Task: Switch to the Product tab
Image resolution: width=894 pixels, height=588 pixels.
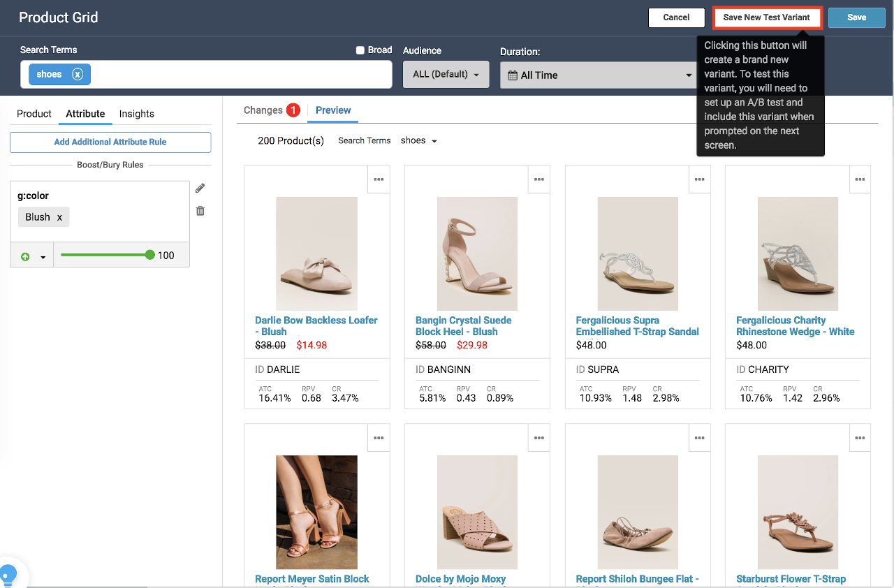Action: (34, 114)
